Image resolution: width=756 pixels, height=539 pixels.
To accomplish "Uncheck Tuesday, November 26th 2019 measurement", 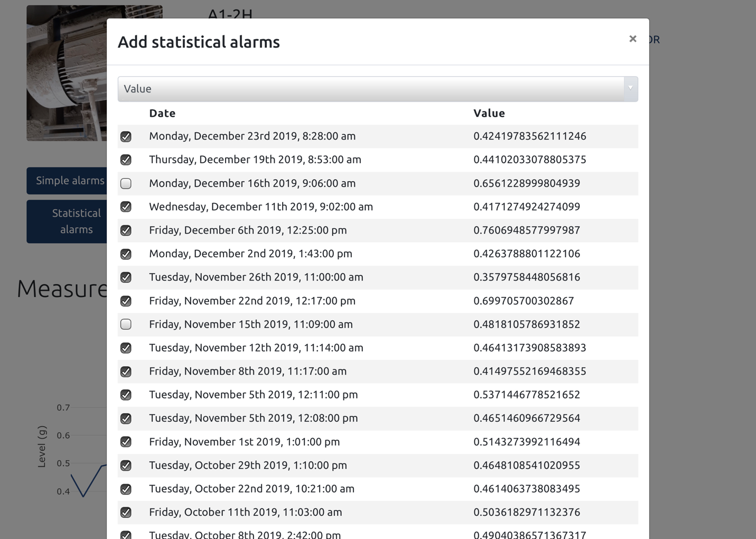I will coord(126,277).
